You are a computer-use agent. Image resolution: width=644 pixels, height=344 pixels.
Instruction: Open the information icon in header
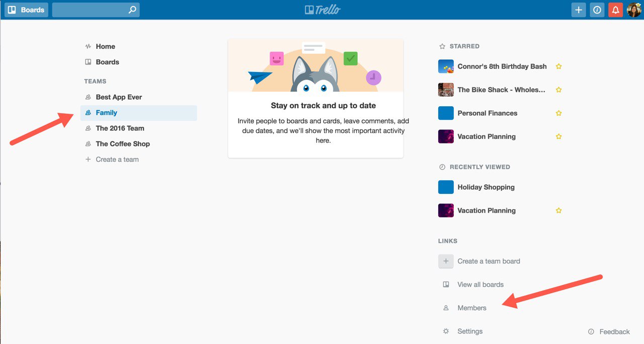coord(597,10)
